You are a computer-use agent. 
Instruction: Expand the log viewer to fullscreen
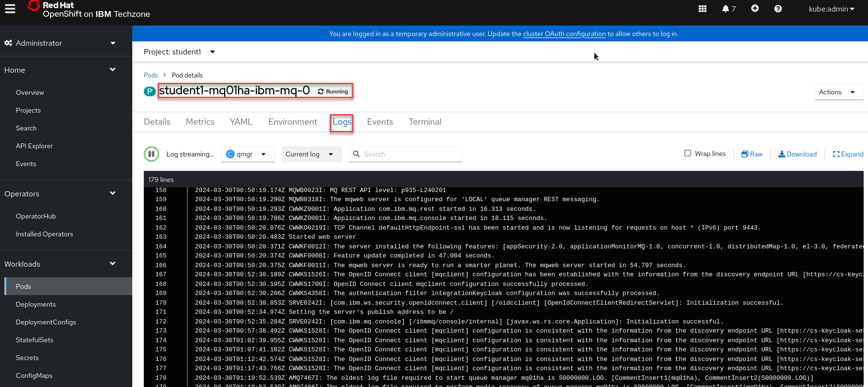click(x=848, y=154)
